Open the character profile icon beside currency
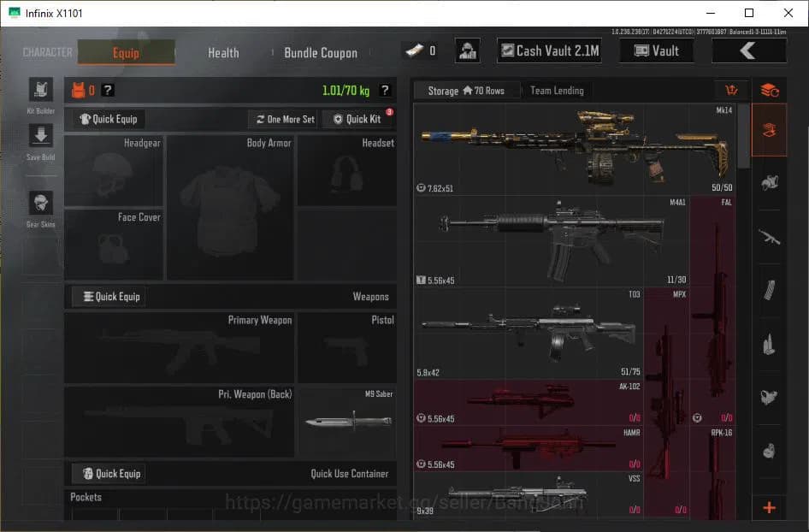 (x=467, y=51)
